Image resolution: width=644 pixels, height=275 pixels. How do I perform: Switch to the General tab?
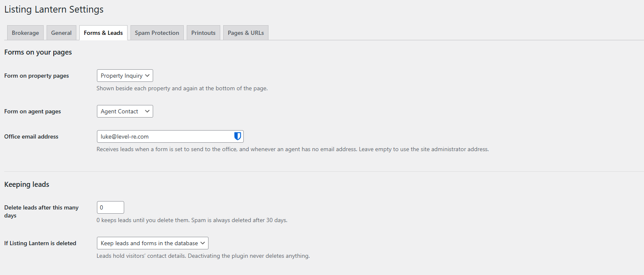pos(61,33)
